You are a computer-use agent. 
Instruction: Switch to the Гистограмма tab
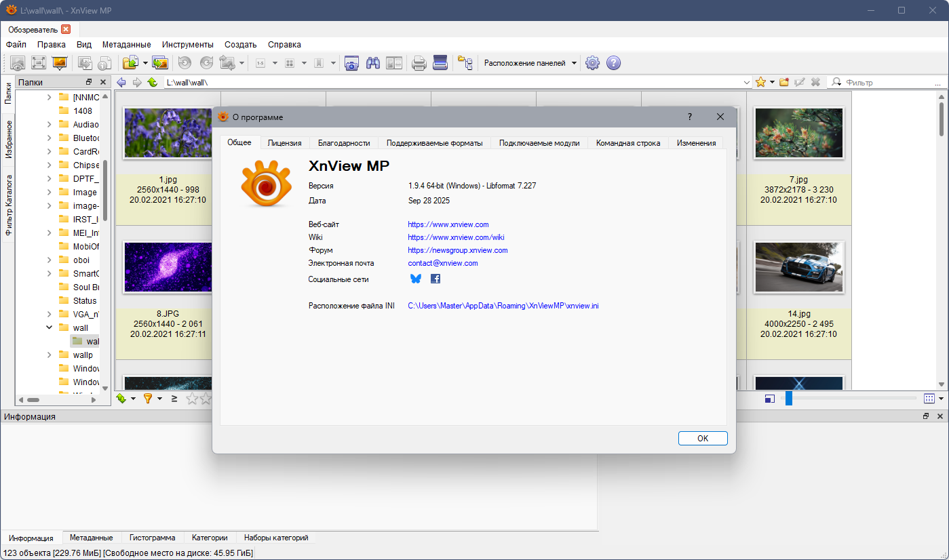coord(153,538)
